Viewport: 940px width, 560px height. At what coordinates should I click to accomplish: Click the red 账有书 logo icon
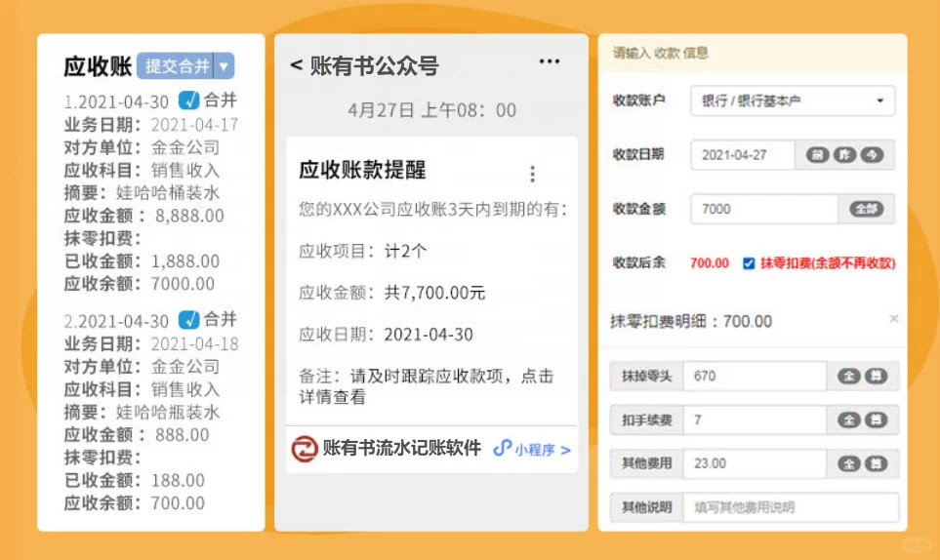(305, 449)
